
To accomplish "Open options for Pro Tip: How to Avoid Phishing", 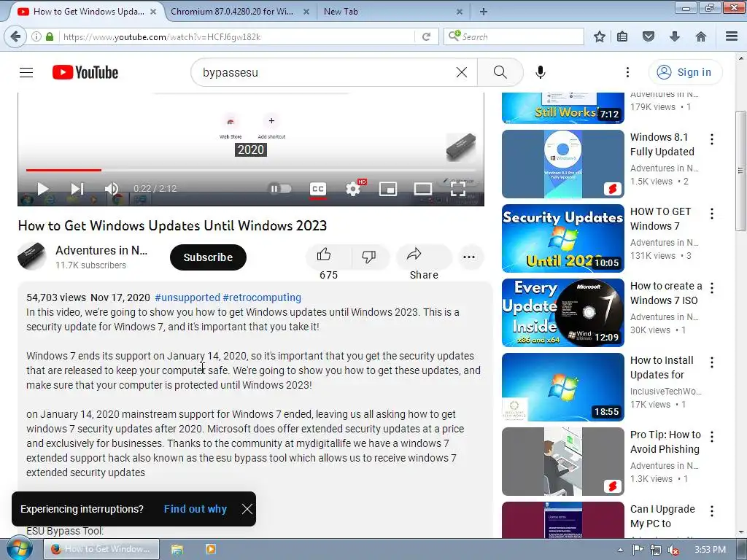I will [x=712, y=436].
